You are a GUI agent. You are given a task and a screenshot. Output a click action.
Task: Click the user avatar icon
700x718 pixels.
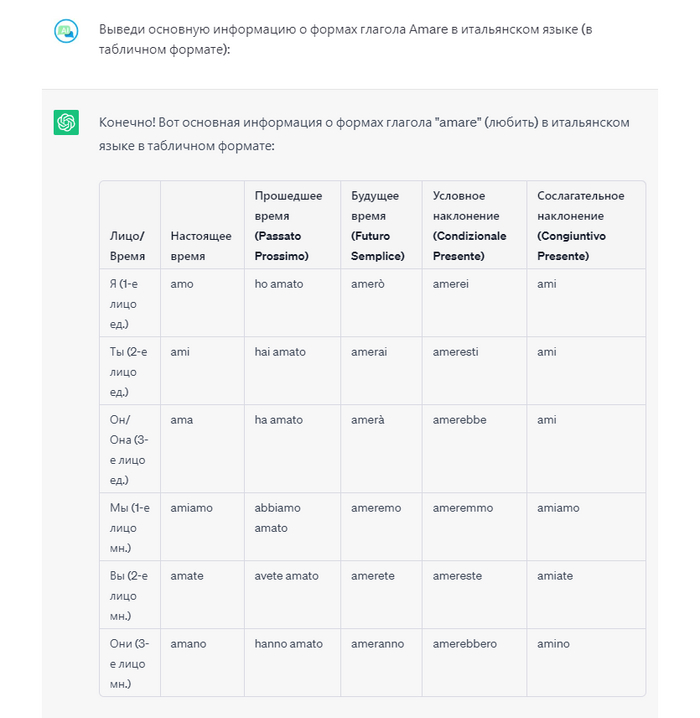coord(66,32)
